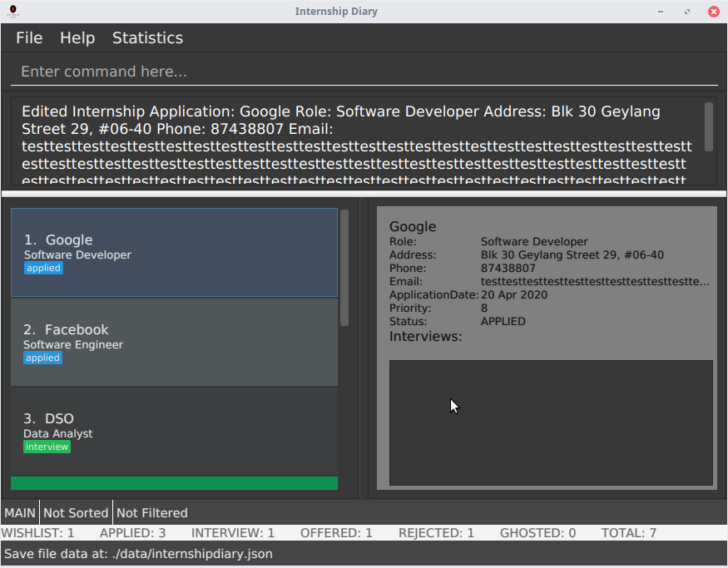The image size is (728, 568).
Task: Click the 'Not Sorted' status label
Action: click(76, 513)
